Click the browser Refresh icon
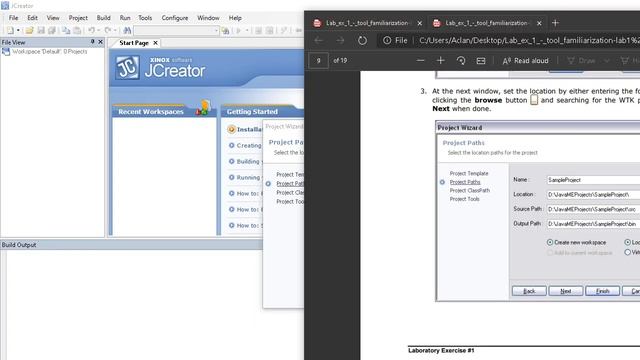 coord(362,40)
